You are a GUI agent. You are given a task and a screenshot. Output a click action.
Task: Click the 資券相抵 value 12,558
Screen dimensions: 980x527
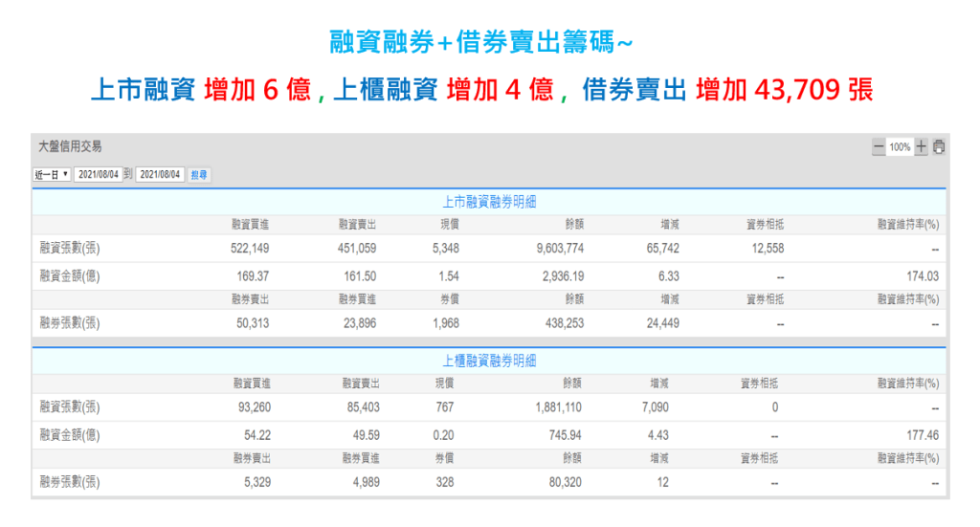tap(764, 249)
